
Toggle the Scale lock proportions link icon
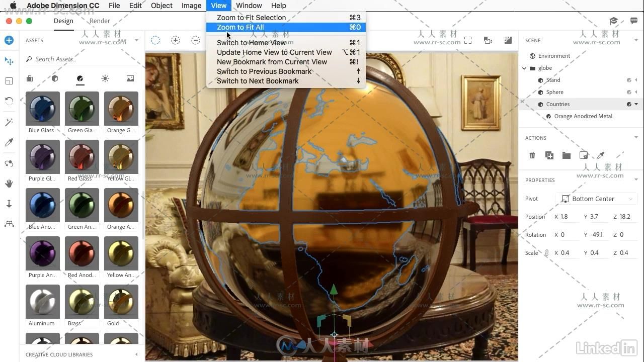point(546,253)
